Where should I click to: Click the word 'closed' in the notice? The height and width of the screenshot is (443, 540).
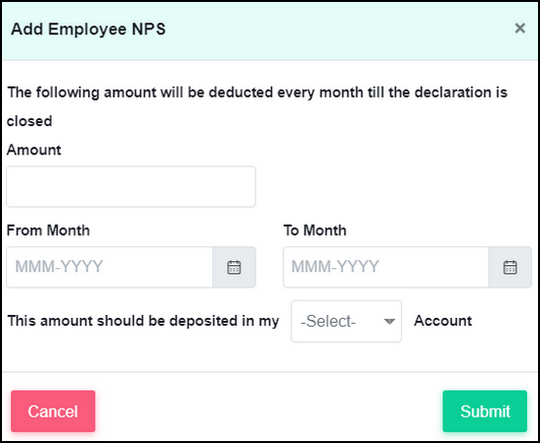click(x=30, y=121)
